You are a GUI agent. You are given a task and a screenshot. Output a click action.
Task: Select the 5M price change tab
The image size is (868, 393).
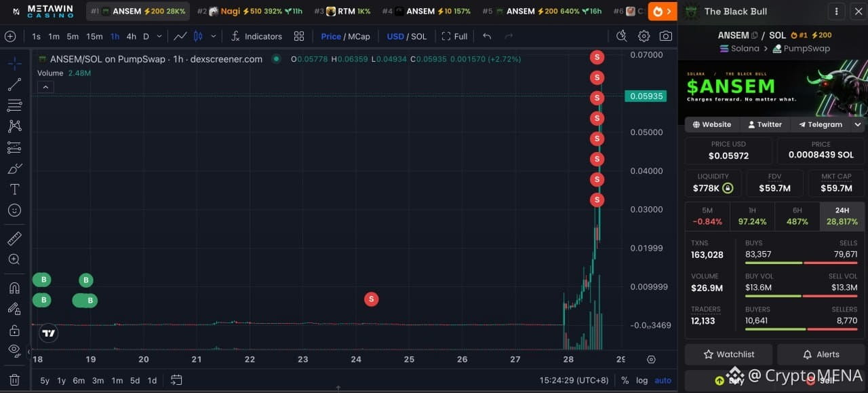(x=707, y=217)
